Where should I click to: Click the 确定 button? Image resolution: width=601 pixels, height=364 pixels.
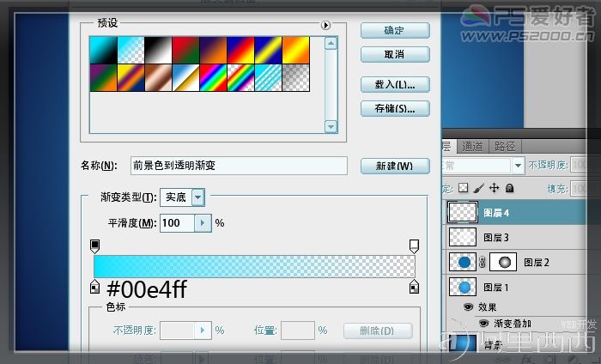395,30
